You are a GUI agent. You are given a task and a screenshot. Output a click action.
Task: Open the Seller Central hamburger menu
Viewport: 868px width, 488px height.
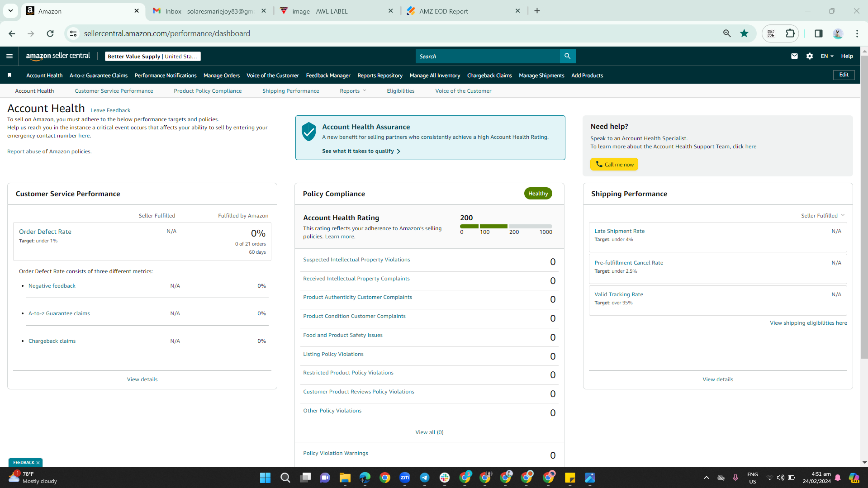coord(9,56)
